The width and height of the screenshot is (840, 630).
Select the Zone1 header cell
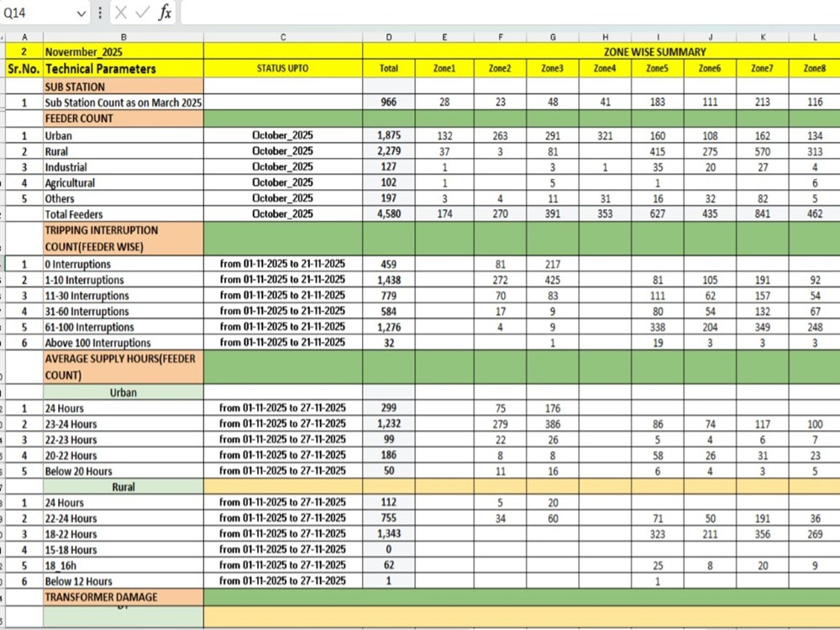(444, 69)
